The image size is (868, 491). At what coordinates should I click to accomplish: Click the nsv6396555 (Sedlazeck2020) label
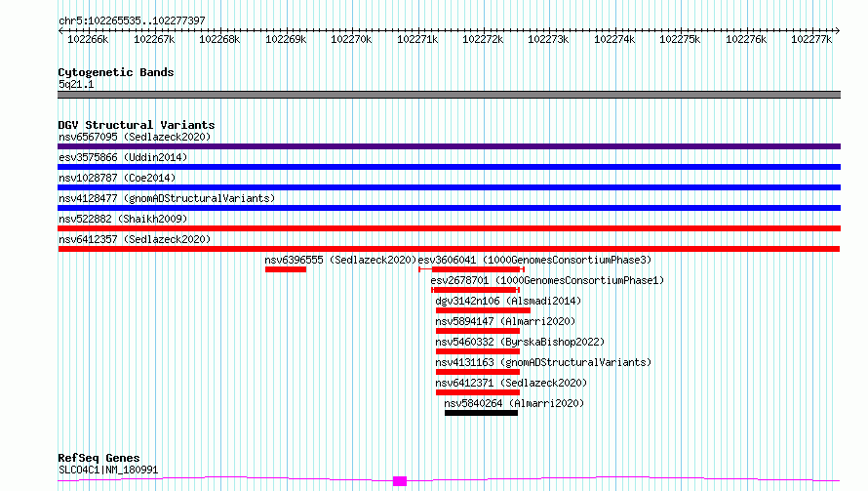click(x=340, y=260)
